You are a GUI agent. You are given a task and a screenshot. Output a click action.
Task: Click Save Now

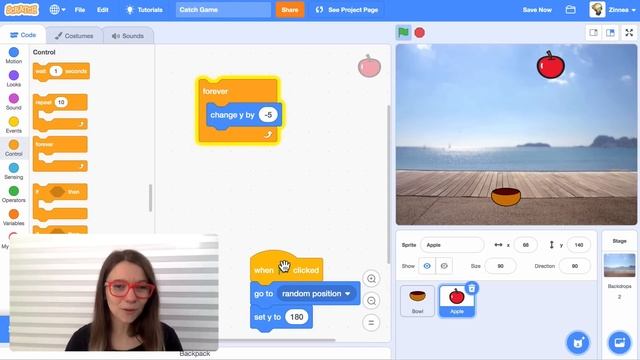(537, 9)
